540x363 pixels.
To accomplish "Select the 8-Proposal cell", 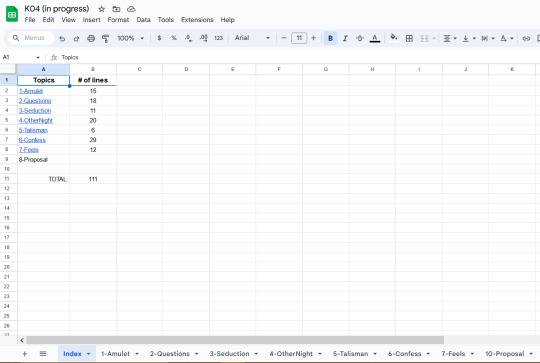I will 43,159.
